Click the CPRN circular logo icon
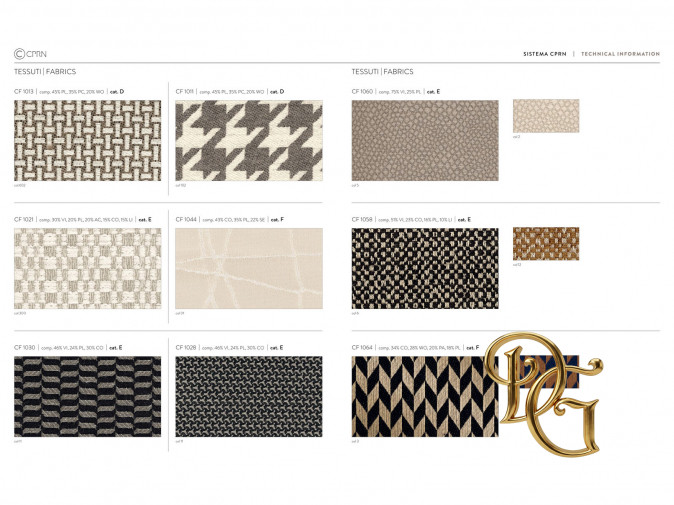674x505 pixels. [x=19, y=54]
